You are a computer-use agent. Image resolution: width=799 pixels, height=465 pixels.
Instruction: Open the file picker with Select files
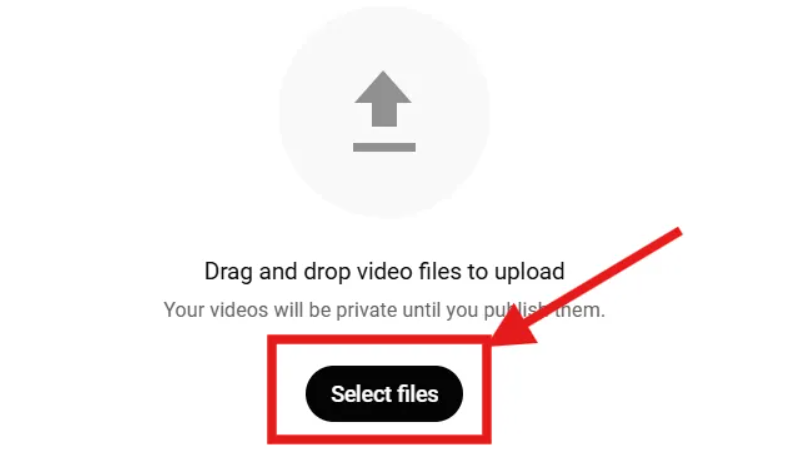[x=384, y=394]
